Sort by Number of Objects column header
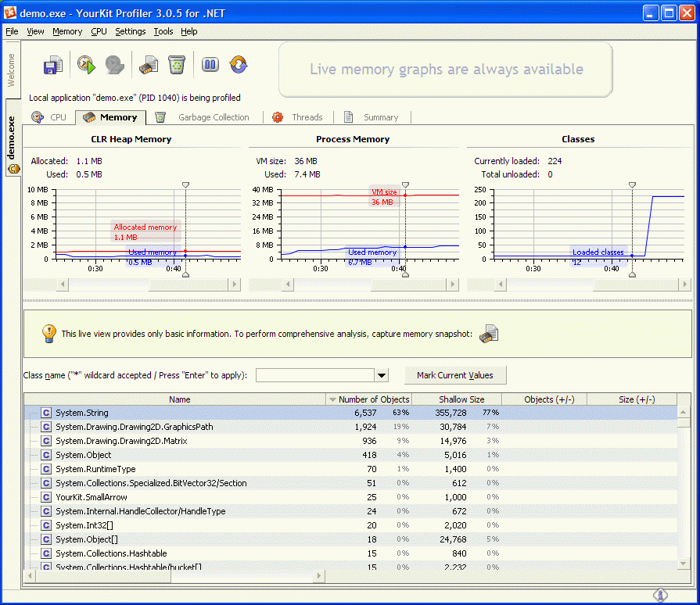The image size is (700, 605). coord(369,399)
